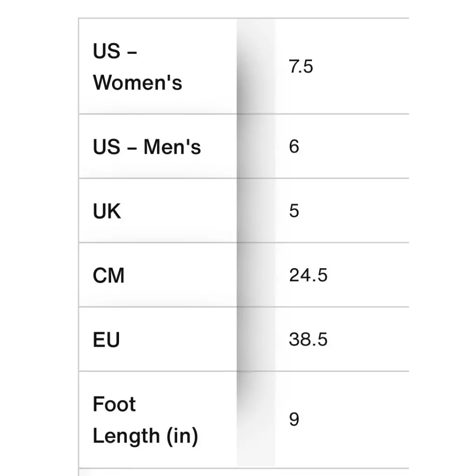Click the "US" text in Men's row
The image size is (476, 476).
106,147
